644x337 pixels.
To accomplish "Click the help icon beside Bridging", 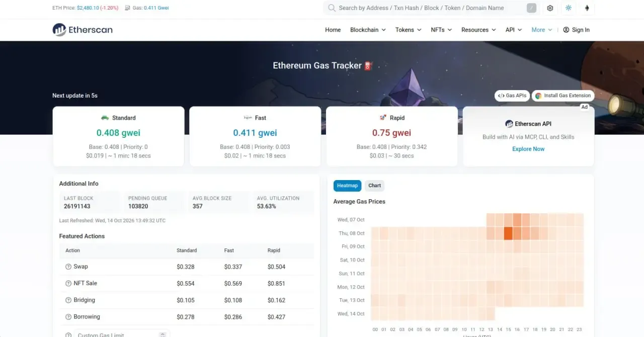I will click(68, 300).
